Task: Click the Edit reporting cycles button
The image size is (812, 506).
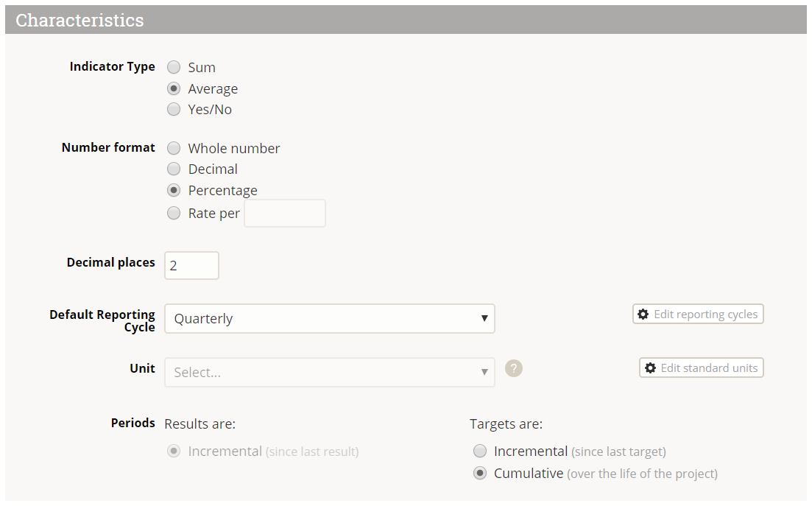Action: click(698, 315)
